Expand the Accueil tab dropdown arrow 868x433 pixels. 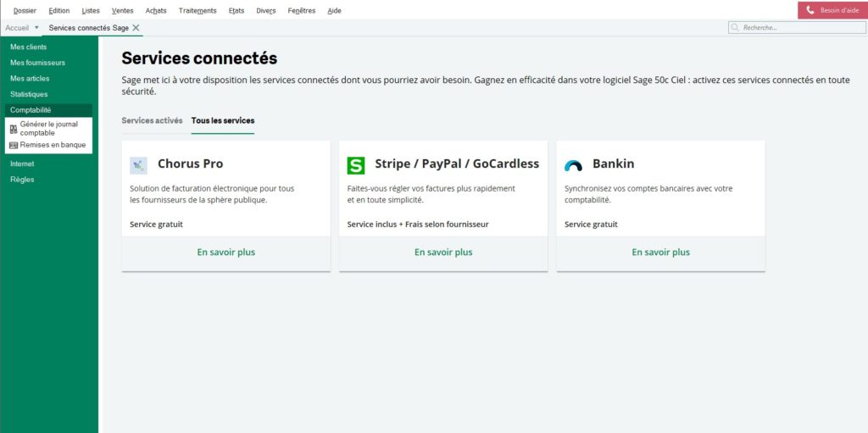(x=36, y=27)
